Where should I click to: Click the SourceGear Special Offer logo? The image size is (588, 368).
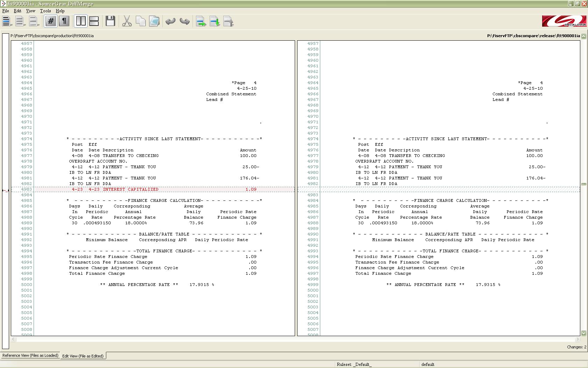(564, 21)
